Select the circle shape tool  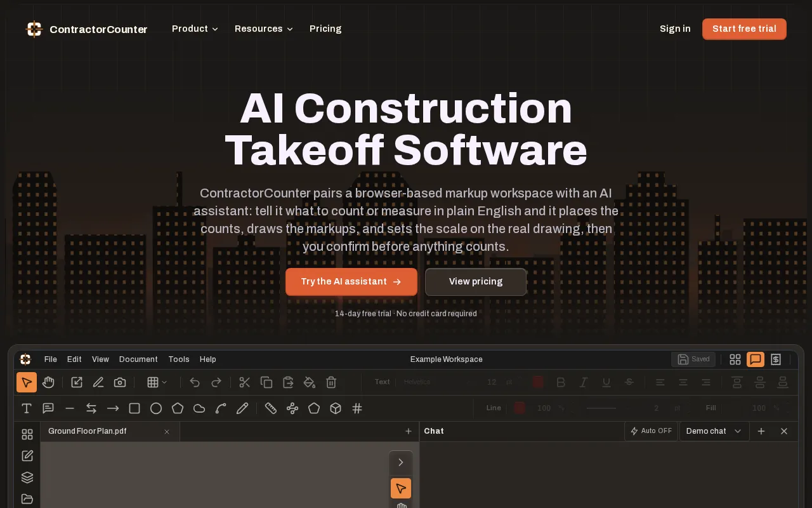[156, 408]
